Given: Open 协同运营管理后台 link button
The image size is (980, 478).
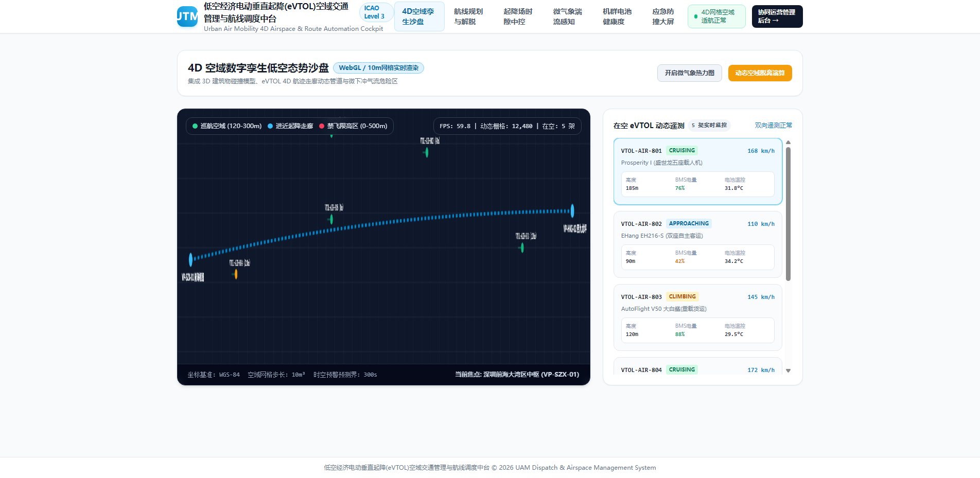Looking at the screenshot, I should [x=777, y=16].
